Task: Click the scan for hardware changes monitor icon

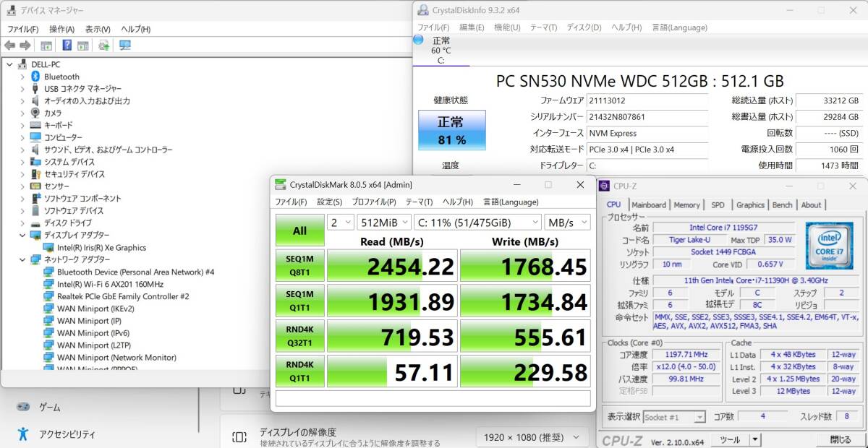Action: click(x=125, y=46)
